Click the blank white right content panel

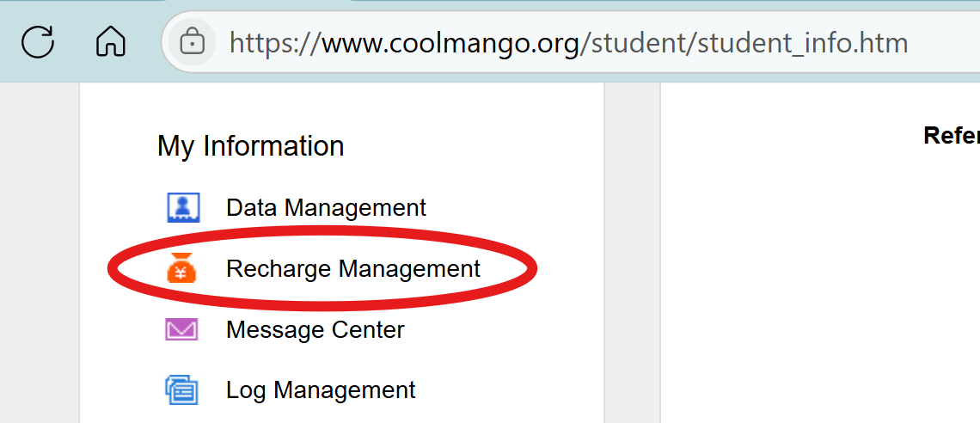[x=820, y=281]
